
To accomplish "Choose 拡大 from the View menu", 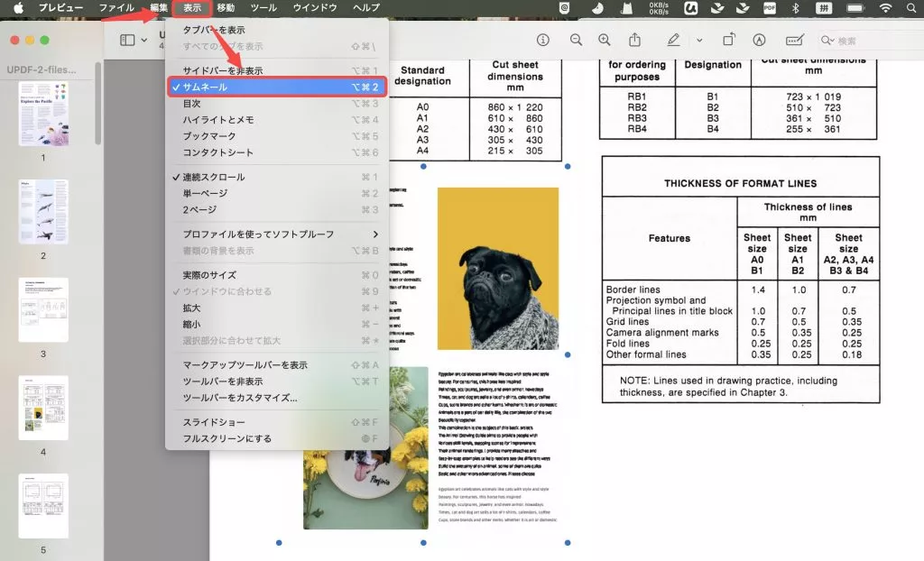I will (x=277, y=308).
